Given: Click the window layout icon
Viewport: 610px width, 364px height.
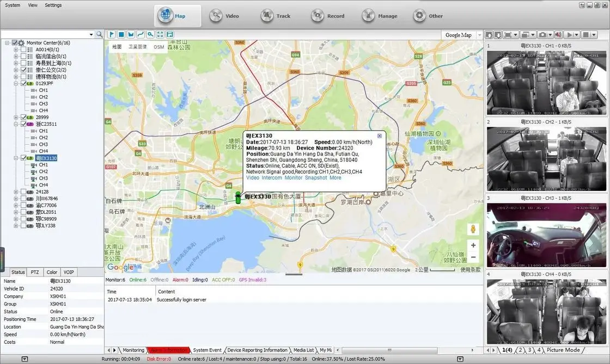Looking at the screenshot, I should pos(525,35).
